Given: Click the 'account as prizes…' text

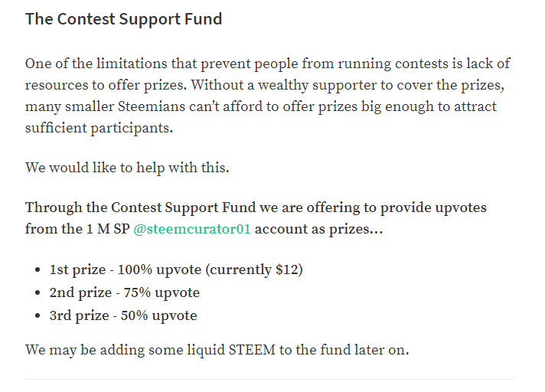Looking at the screenshot, I should coord(318,230).
